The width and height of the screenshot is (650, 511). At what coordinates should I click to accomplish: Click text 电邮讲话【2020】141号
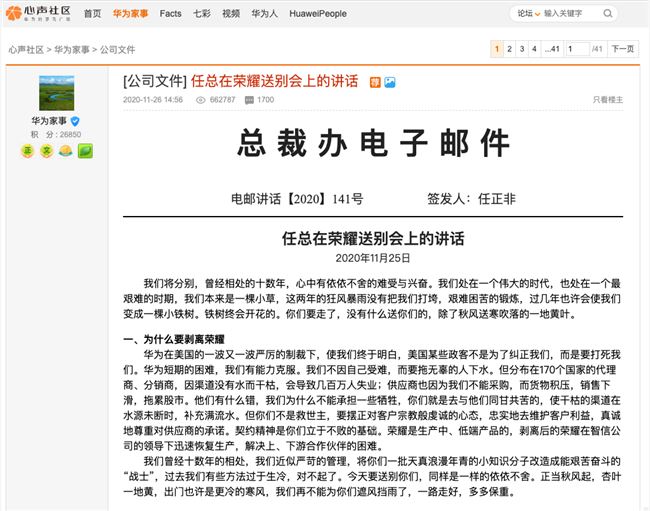tap(297, 199)
